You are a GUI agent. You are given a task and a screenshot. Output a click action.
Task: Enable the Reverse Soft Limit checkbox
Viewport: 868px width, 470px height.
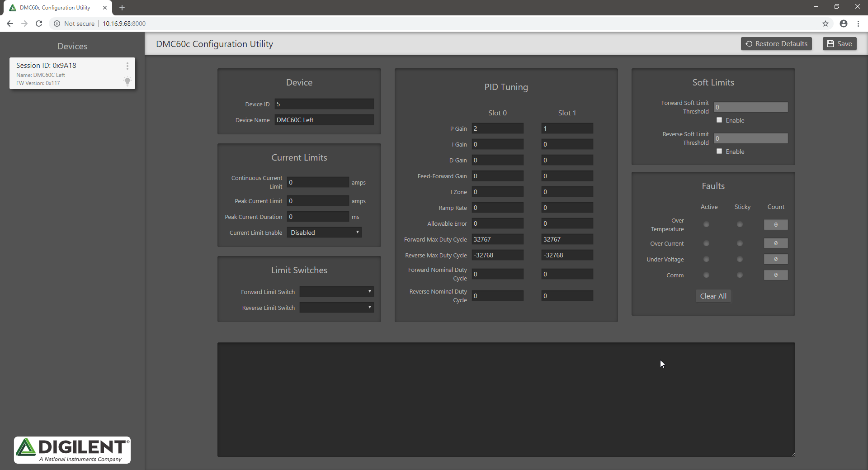719,151
